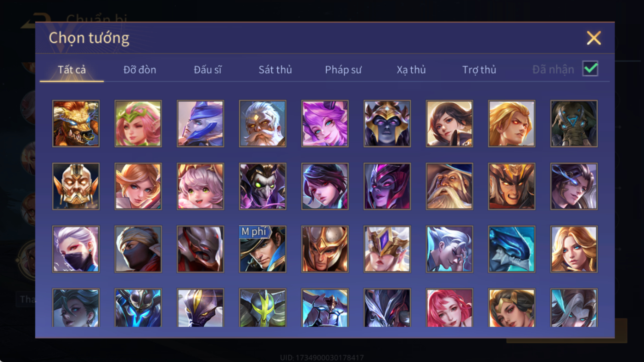Choose the blue shark hero portrait
The image size is (644, 362).
(512, 249)
